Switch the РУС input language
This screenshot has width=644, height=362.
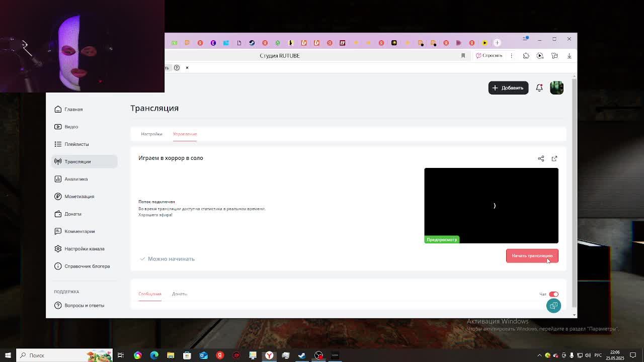pyautogui.click(x=598, y=355)
